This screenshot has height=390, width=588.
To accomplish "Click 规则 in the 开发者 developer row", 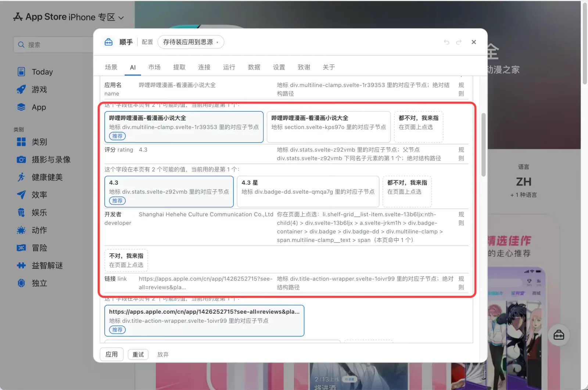I will (x=461, y=219).
